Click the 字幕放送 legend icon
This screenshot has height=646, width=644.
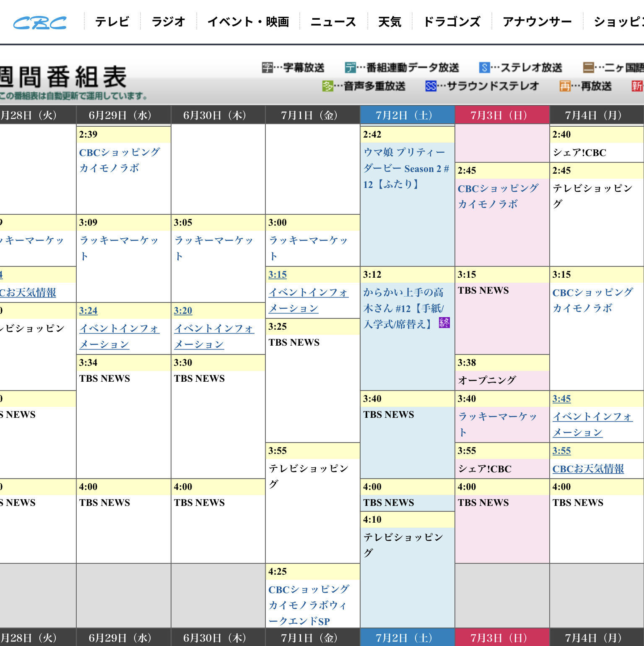(x=267, y=68)
